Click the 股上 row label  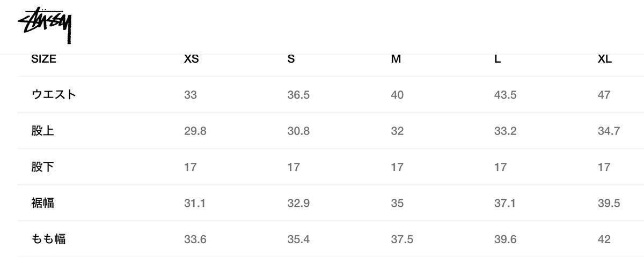(43, 131)
